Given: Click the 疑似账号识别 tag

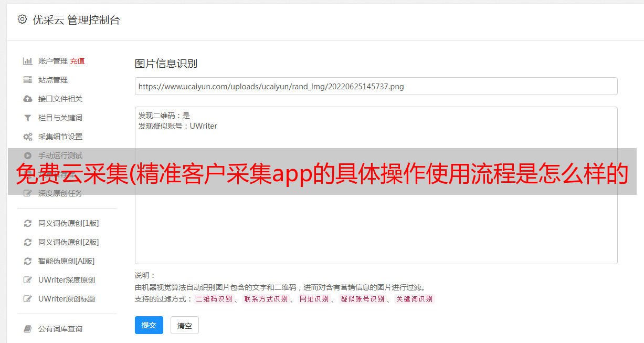Looking at the screenshot, I should (362, 299).
